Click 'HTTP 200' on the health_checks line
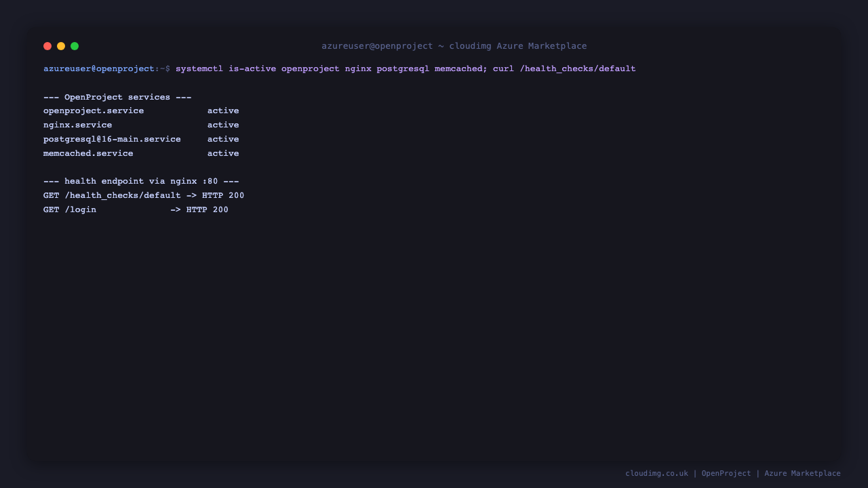This screenshot has width=868, height=488. coord(223,195)
